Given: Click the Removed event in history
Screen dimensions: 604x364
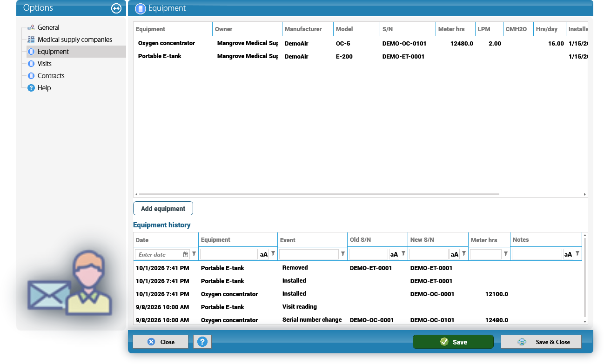Looking at the screenshot, I should pyautogui.click(x=295, y=268).
